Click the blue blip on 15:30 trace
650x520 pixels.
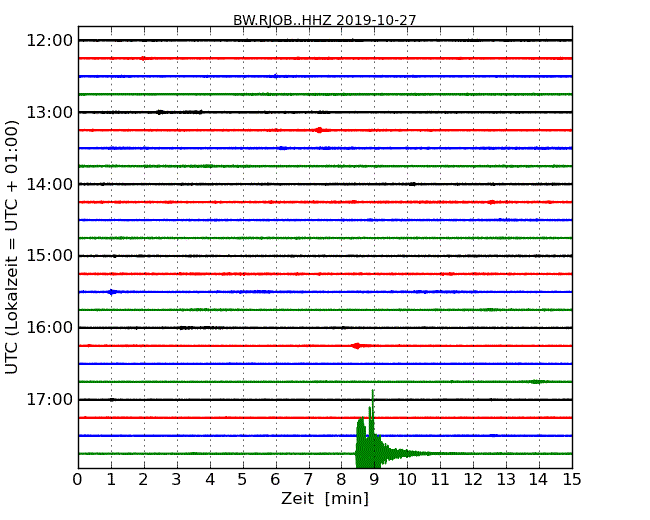pos(112,292)
